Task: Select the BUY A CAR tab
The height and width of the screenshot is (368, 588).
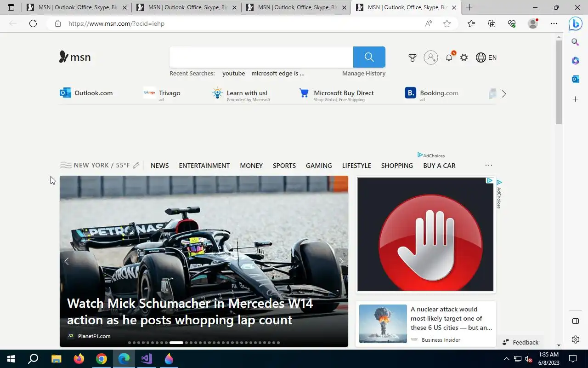Action: pos(439,166)
